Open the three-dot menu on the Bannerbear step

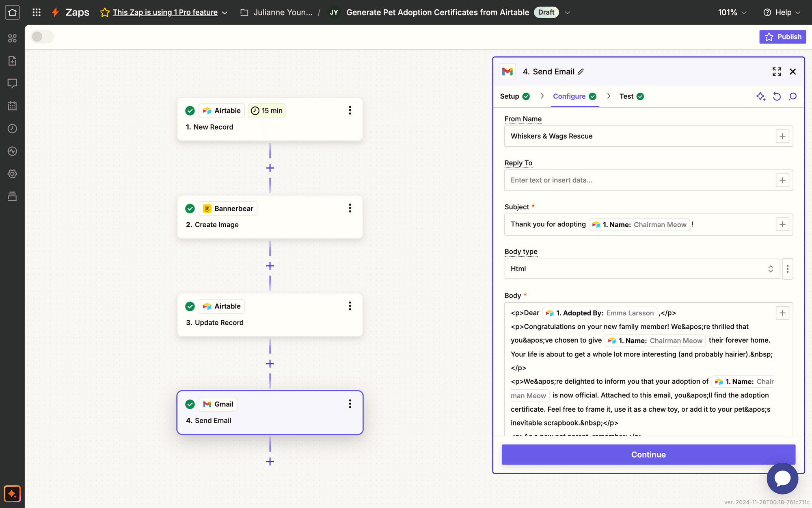350,208
